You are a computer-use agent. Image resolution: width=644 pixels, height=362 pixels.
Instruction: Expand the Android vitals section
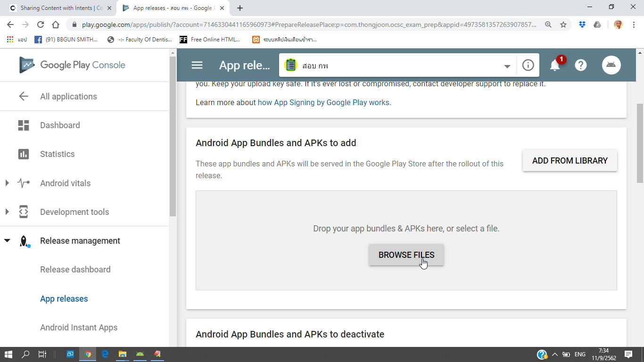point(7,183)
